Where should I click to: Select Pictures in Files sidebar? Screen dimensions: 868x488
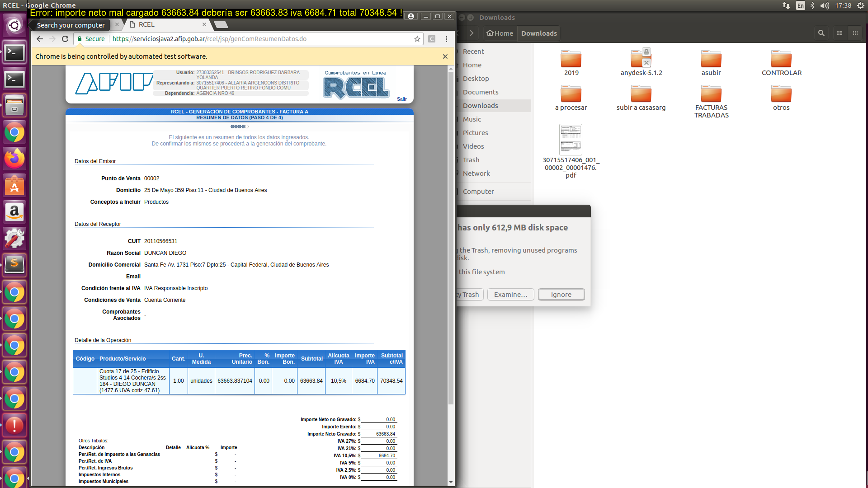[x=475, y=133]
